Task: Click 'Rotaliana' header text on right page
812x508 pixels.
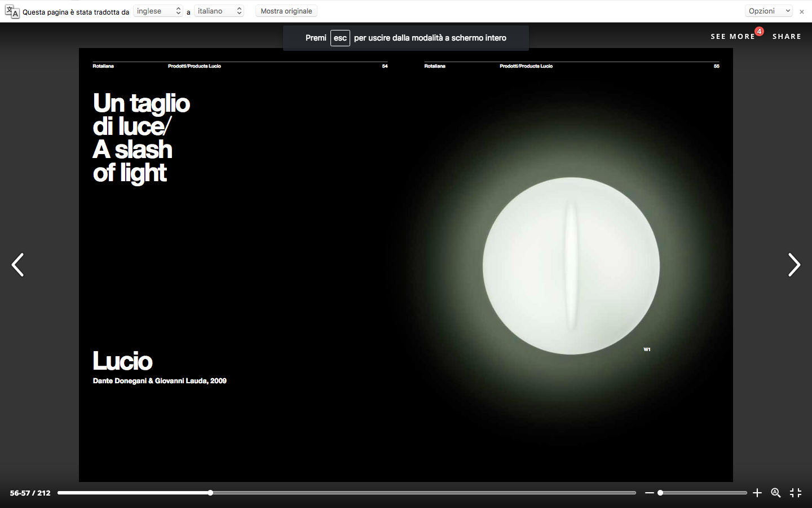Action: (435, 66)
